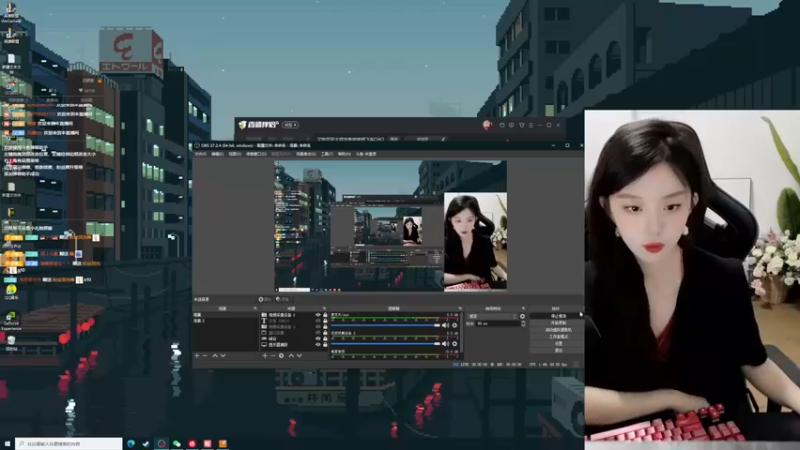Add a new source with the plus icon
The height and width of the screenshot is (450, 800).
coord(265,356)
